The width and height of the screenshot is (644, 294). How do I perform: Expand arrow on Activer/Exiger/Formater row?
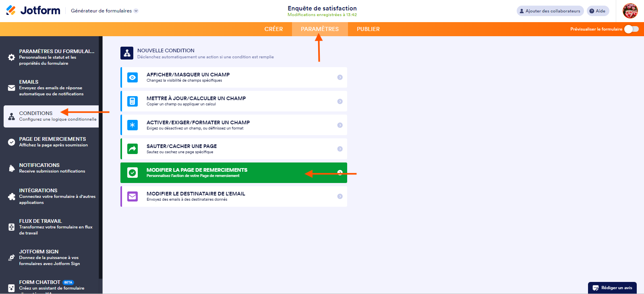[340, 125]
